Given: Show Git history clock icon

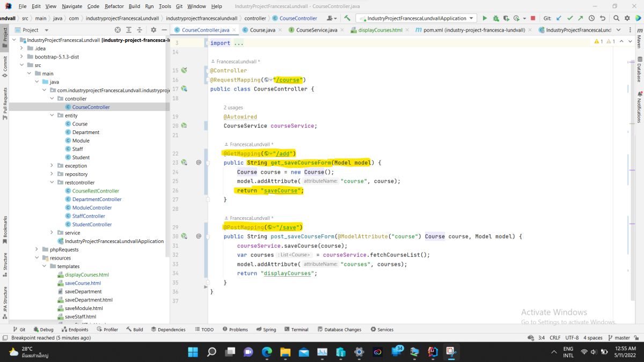Looking at the screenshot, I should click(591, 18).
